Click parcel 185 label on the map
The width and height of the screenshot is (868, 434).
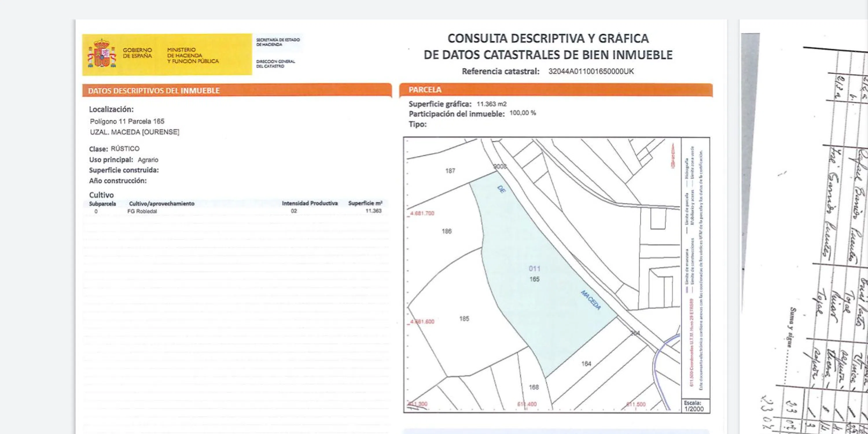click(464, 319)
